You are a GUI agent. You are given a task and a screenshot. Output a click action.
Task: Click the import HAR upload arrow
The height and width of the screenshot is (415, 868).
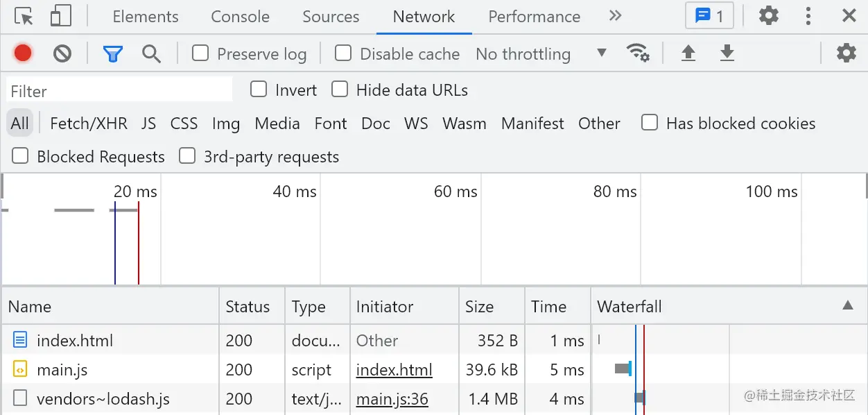point(688,53)
